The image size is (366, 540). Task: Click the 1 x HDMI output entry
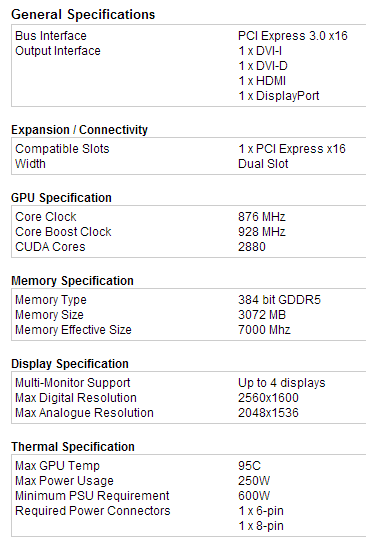tap(262, 81)
